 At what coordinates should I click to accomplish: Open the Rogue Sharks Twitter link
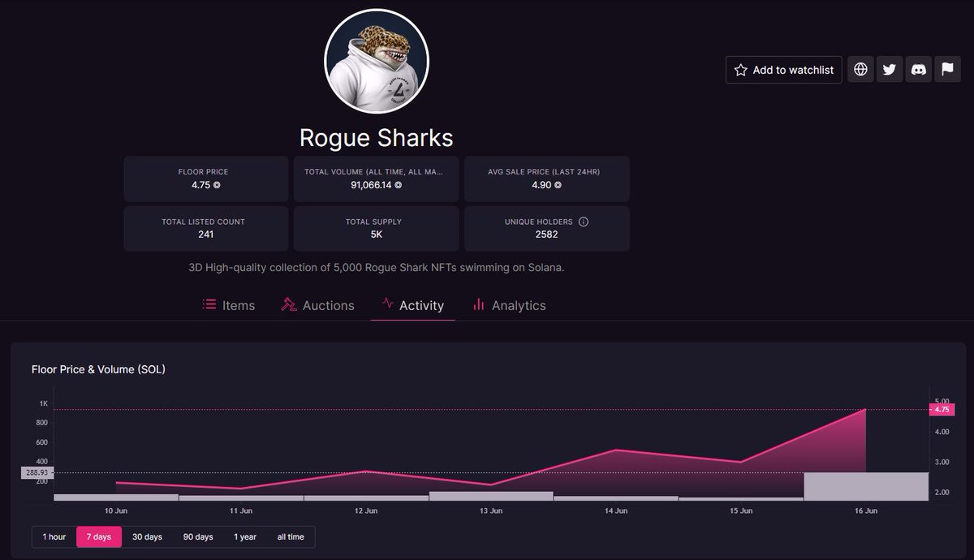point(890,70)
